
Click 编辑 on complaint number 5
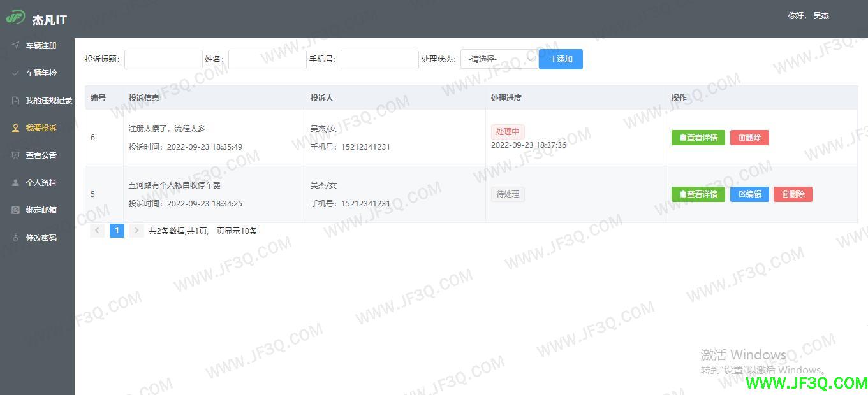(x=749, y=194)
